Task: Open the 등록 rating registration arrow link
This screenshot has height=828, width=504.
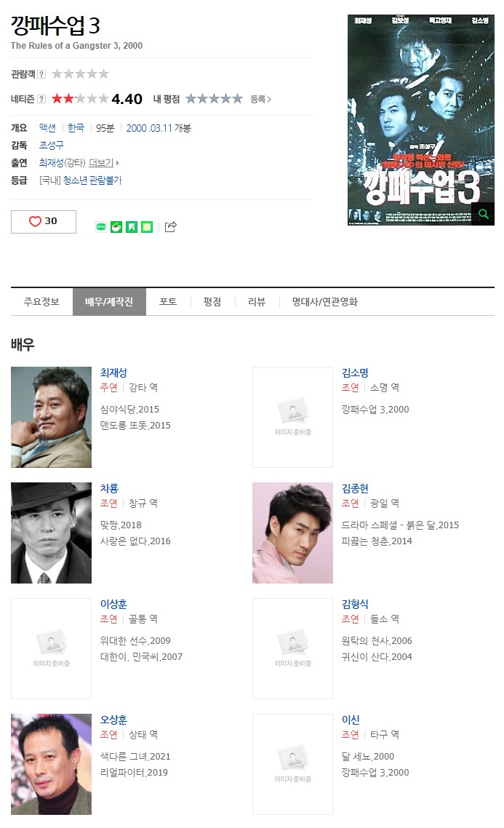Action: [x=260, y=99]
